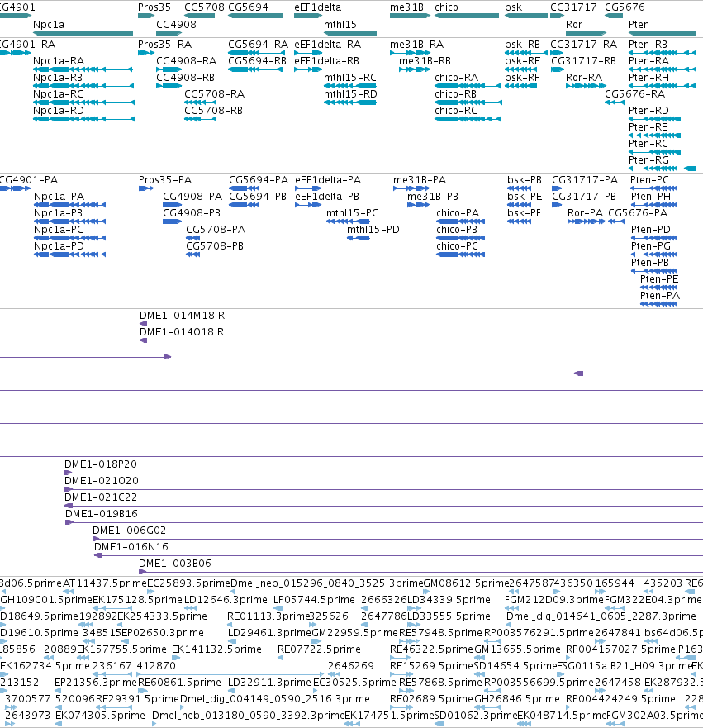This screenshot has height=728, width=703.
Task: Click transcript bsk-RF
Action: (x=521, y=86)
